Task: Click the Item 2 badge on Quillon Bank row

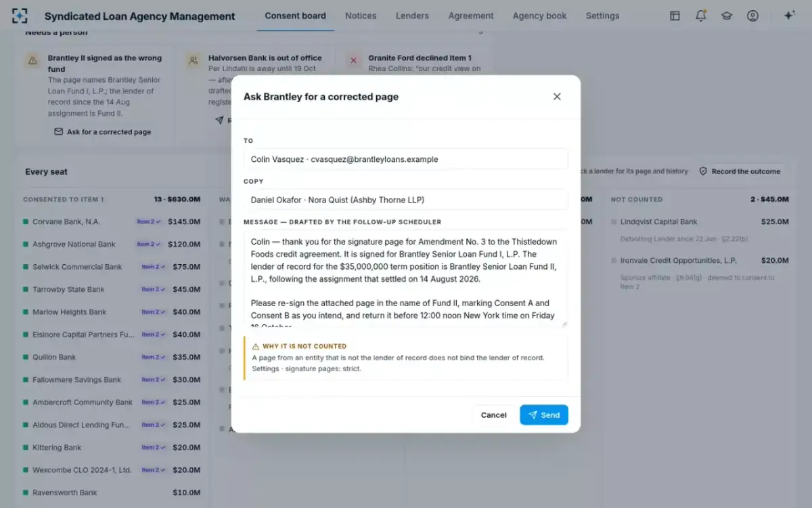Action: coord(152,357)
